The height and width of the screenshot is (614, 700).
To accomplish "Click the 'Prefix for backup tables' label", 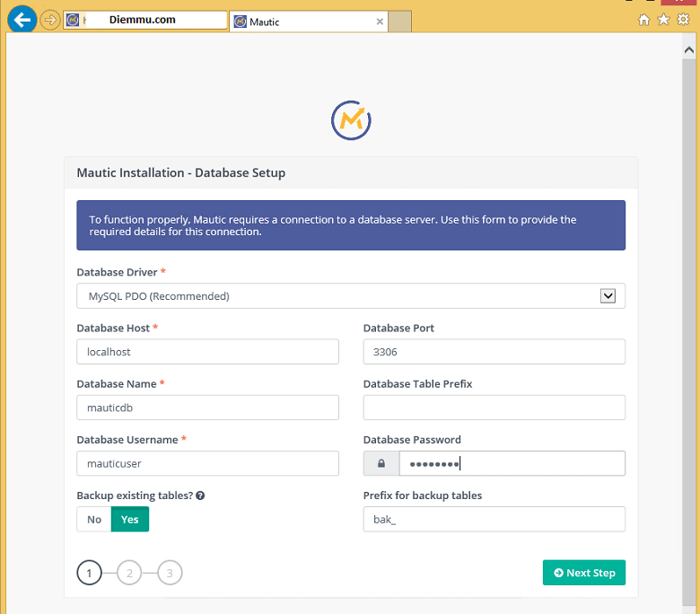I will [423, 496].
